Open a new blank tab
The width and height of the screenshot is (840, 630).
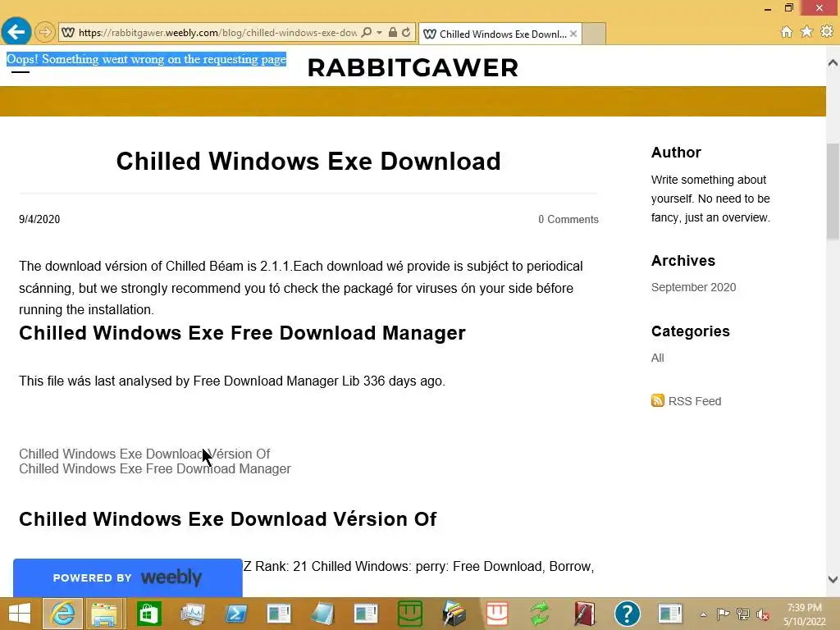pos(594,34)
